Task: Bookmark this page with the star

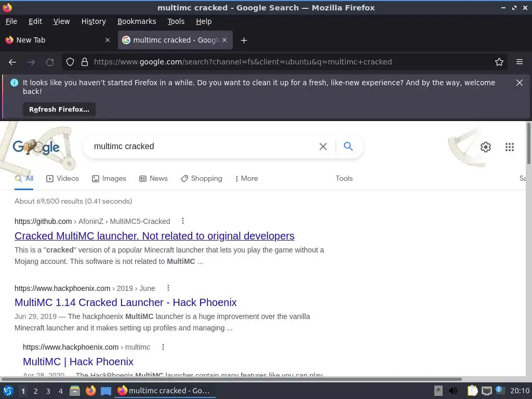Action: point(499,62)
